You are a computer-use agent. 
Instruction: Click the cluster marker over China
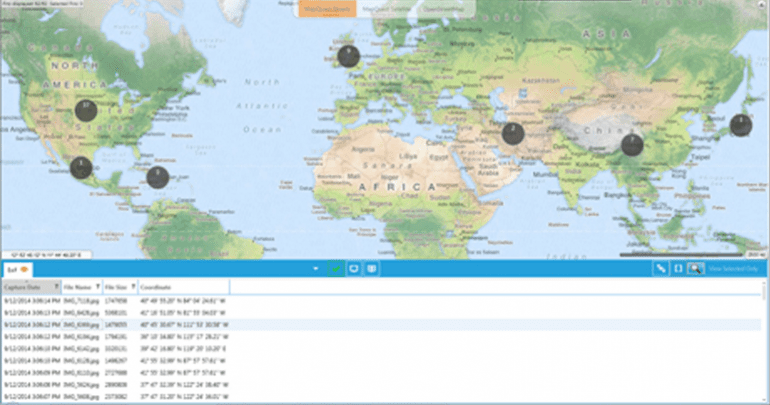pos(631,145)
